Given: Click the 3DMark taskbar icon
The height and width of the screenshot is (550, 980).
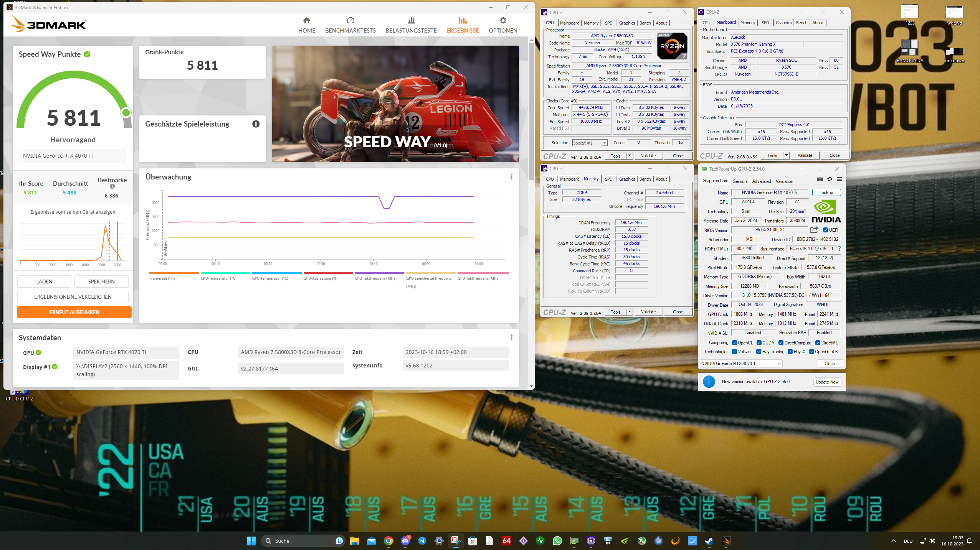Looking at the screenshot, I should pyautogui.click(x=726, y=541).
